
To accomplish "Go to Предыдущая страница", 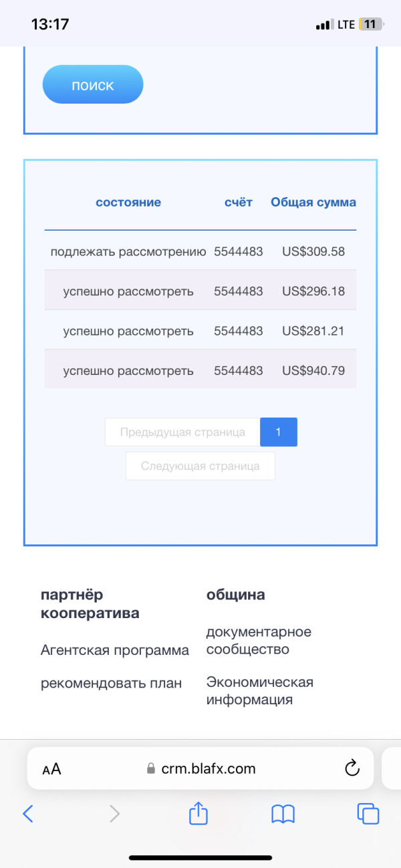I will coord(182,432).
